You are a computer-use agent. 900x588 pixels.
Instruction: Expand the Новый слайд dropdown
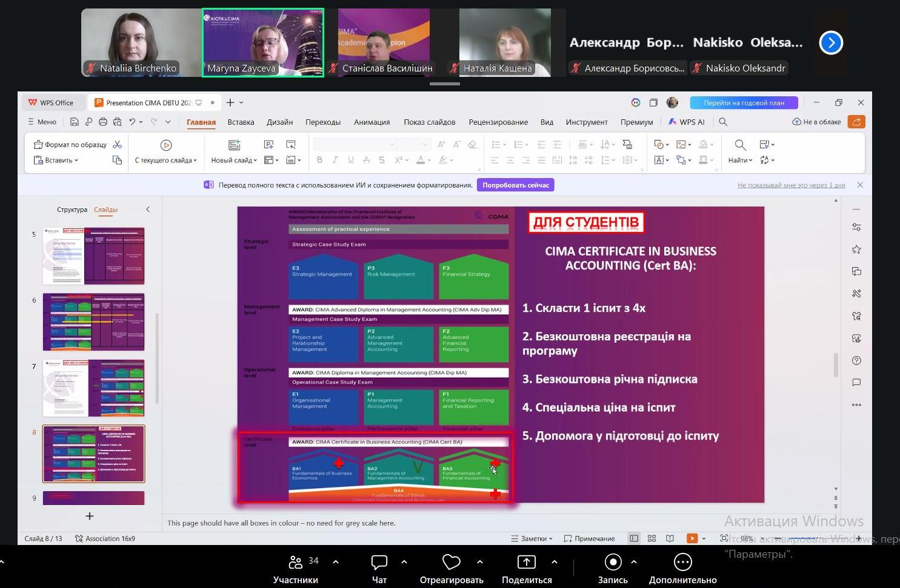click(234, 160)
